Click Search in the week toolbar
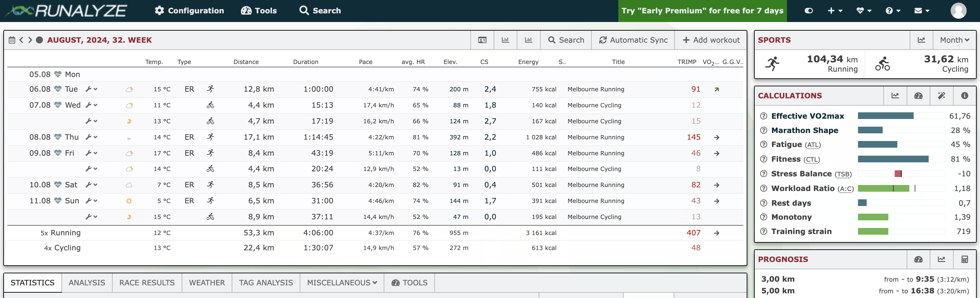980x298 pixels. 566,40
